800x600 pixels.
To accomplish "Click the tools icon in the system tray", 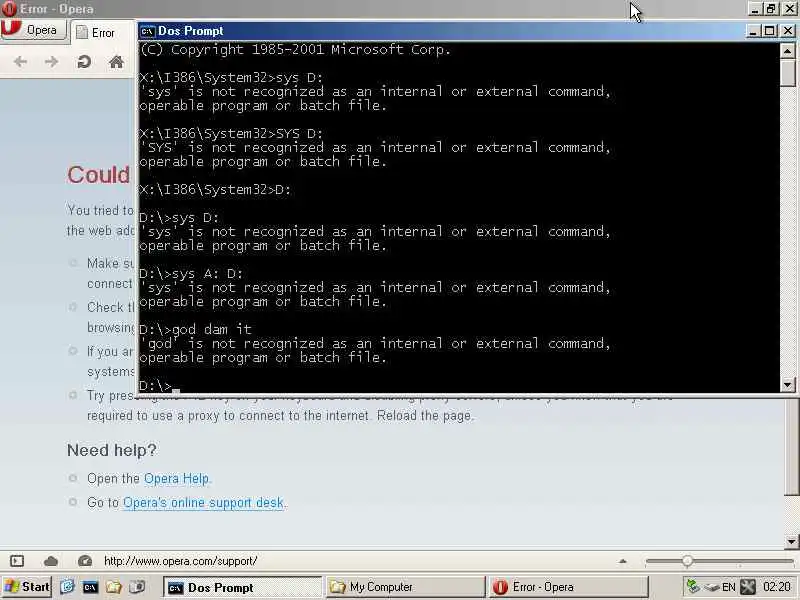I will [x=747, y=587].
